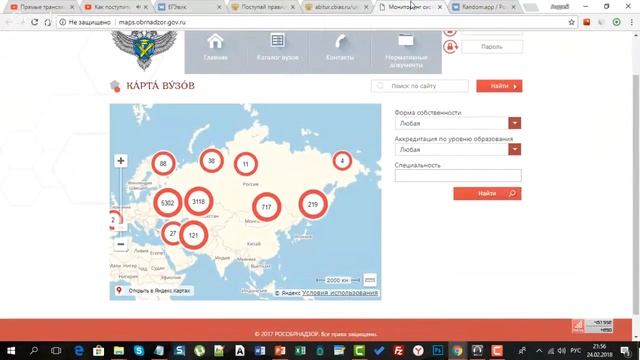Open the map cluster labeled 5302

pos(168,203)
